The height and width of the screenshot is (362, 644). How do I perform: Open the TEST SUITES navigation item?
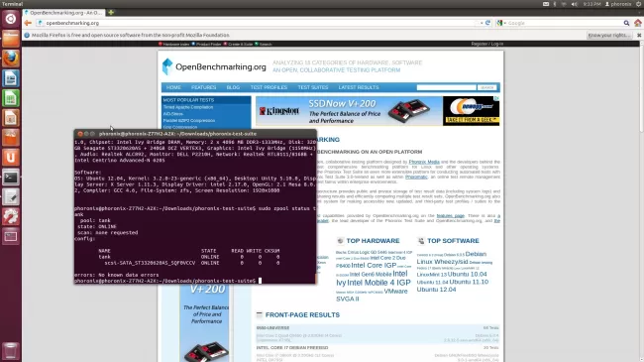[312, 87]
